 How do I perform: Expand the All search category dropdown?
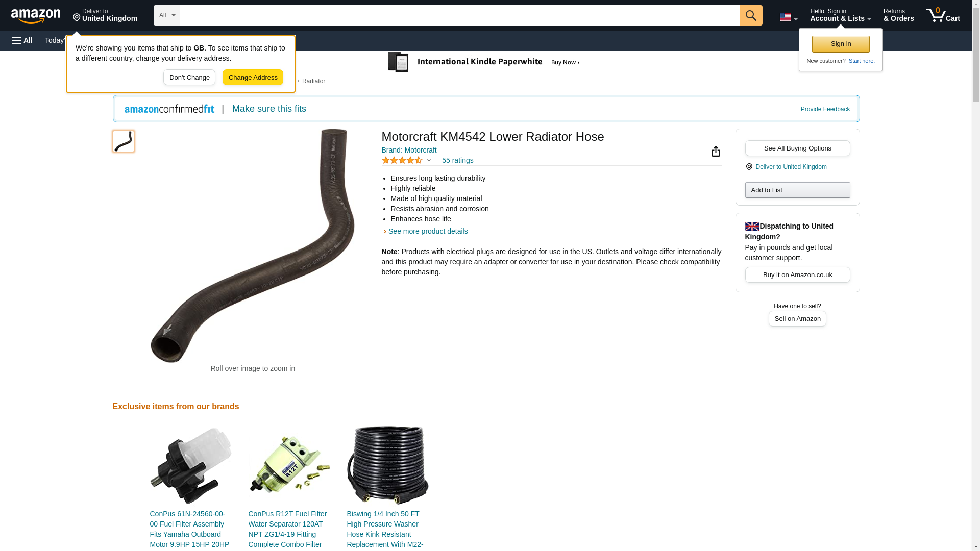tap(167, 15)
